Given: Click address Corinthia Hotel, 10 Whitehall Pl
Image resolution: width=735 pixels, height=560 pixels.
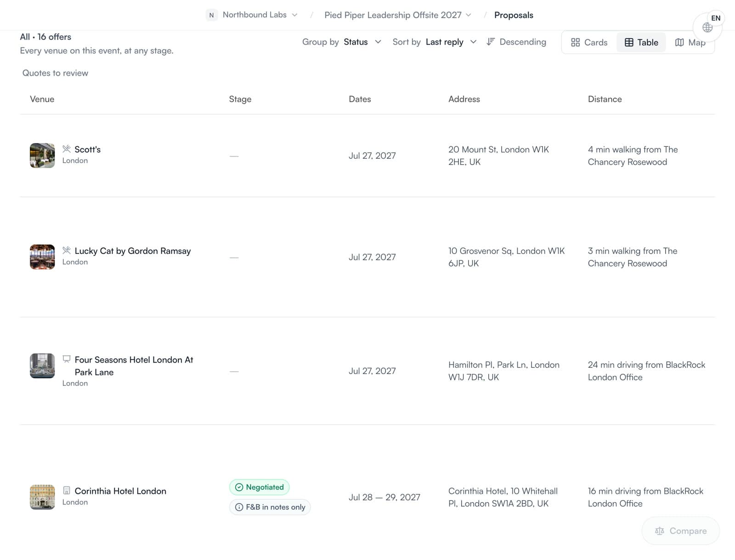Looking at the screenshot, I should click(x=503, y=497).
